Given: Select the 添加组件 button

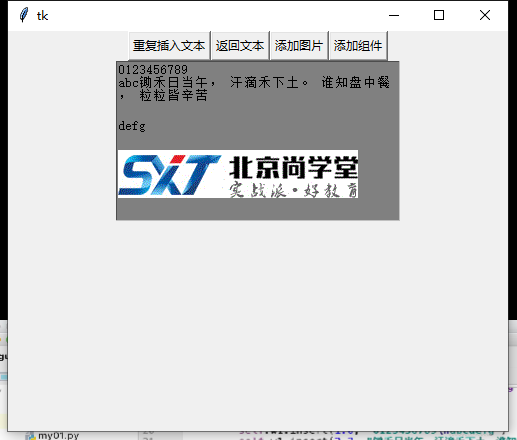Looking at the screenshot, I should click(x=358, y=46).
